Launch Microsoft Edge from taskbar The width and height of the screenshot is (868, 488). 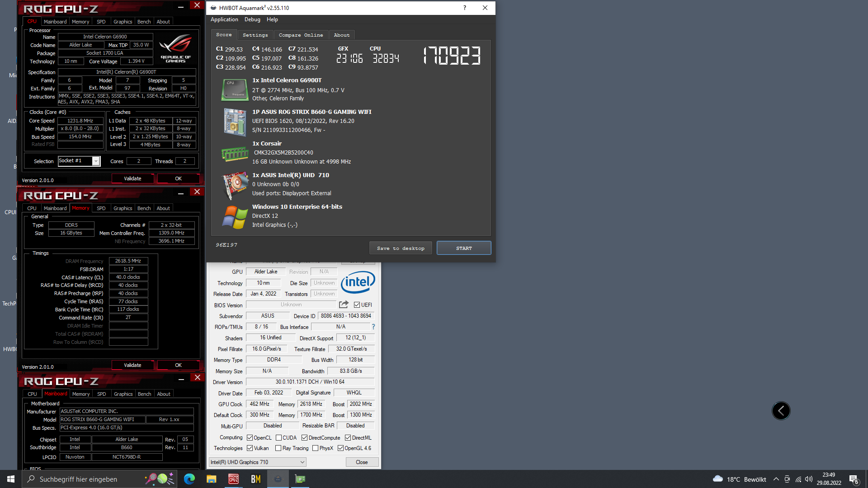point(189,479)
